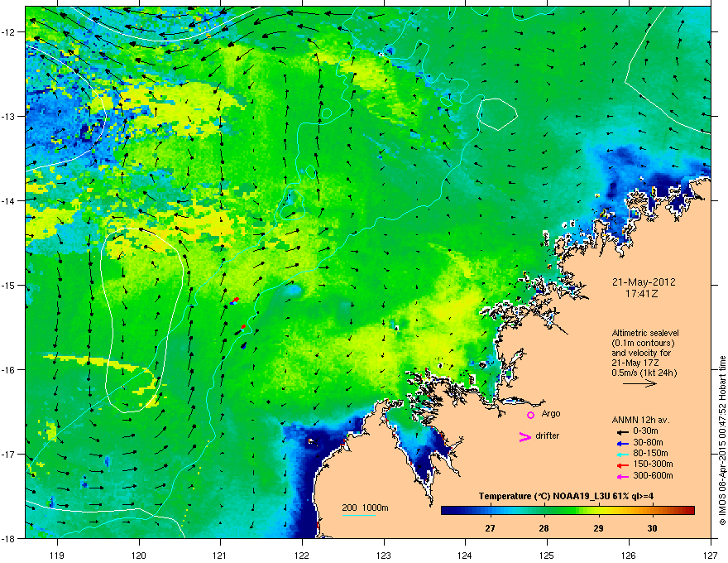728x563 pixels.
Task: Click the longitude axis label 127
Action: click(x=711, y=555)
